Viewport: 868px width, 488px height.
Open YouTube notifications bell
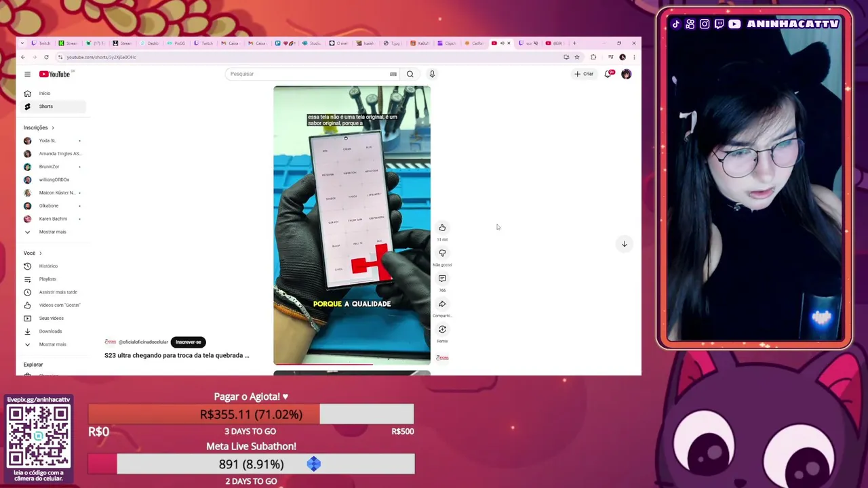608,74
